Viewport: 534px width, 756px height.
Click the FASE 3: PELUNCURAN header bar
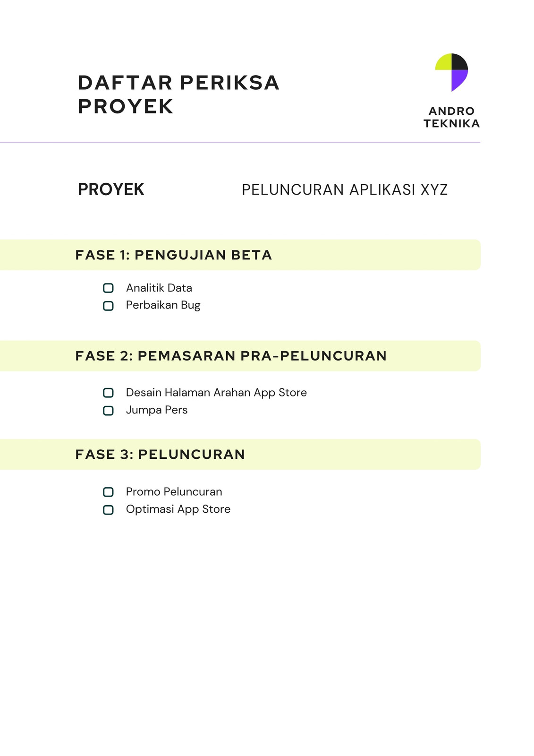[x=240, y=454]
